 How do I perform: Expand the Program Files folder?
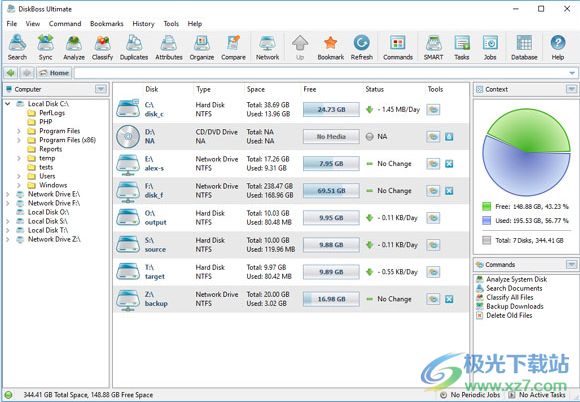click(x=18, y=131)
